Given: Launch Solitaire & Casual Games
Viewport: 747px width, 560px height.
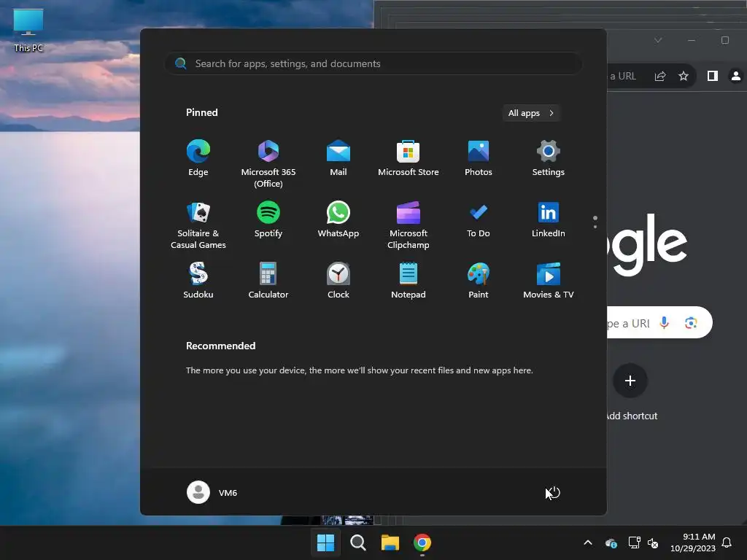Looking at the screenshot, I should tap(198, 225).
